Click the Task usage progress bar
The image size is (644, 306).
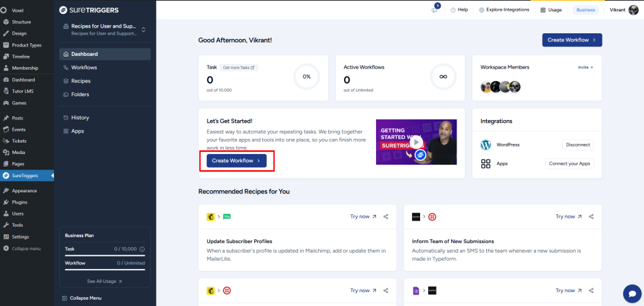104,256
